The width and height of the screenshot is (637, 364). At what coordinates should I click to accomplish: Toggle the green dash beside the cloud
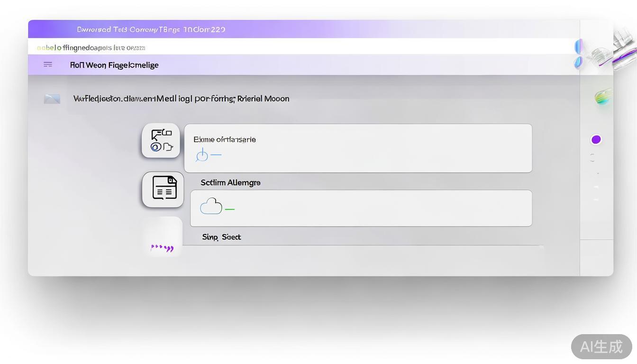230,209
